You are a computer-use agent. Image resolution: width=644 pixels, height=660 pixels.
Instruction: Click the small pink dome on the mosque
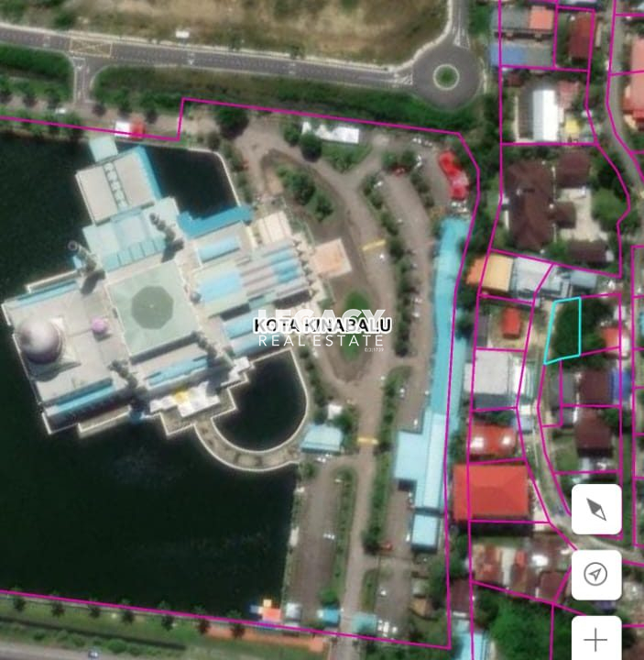[100, 325]
